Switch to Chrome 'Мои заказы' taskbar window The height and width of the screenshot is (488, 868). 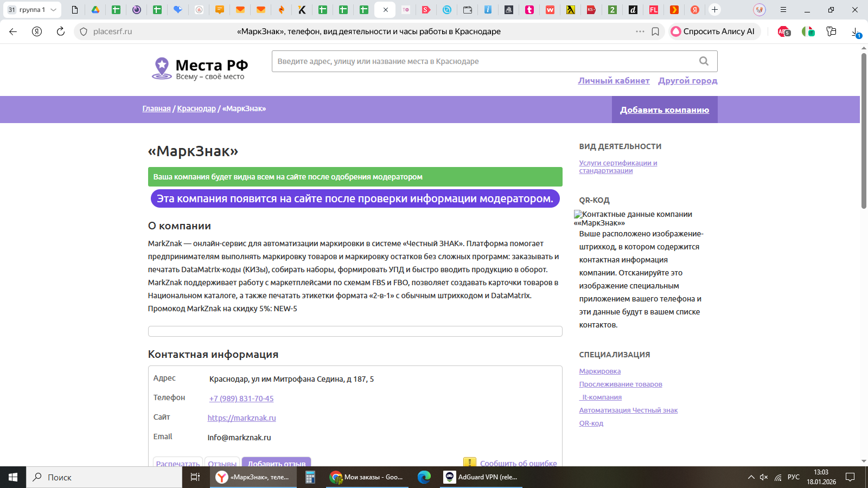coord(367,477)
